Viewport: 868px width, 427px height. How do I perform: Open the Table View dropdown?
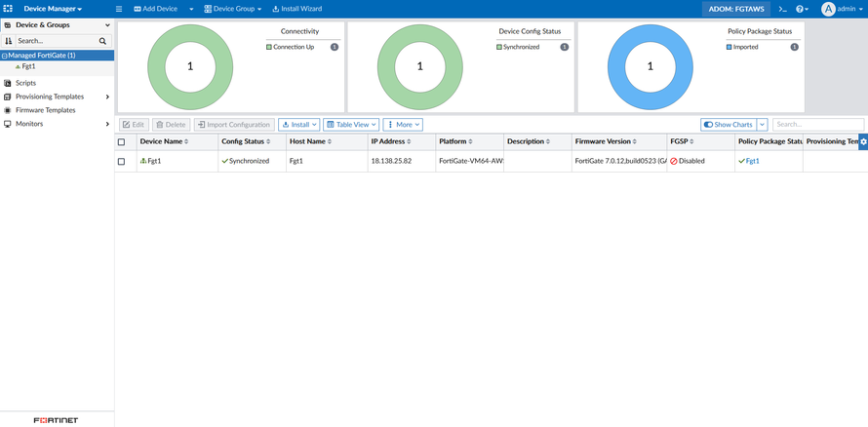[351, 125]
